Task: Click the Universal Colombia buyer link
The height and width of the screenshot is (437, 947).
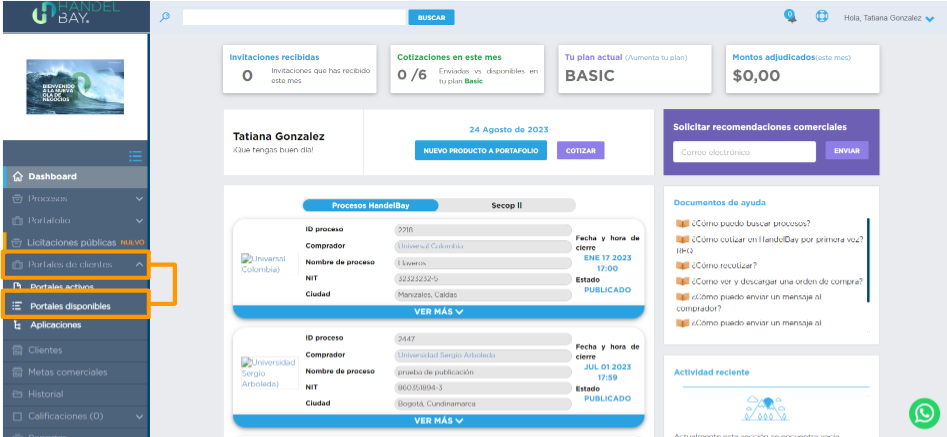Action: [x=430, y=246]
